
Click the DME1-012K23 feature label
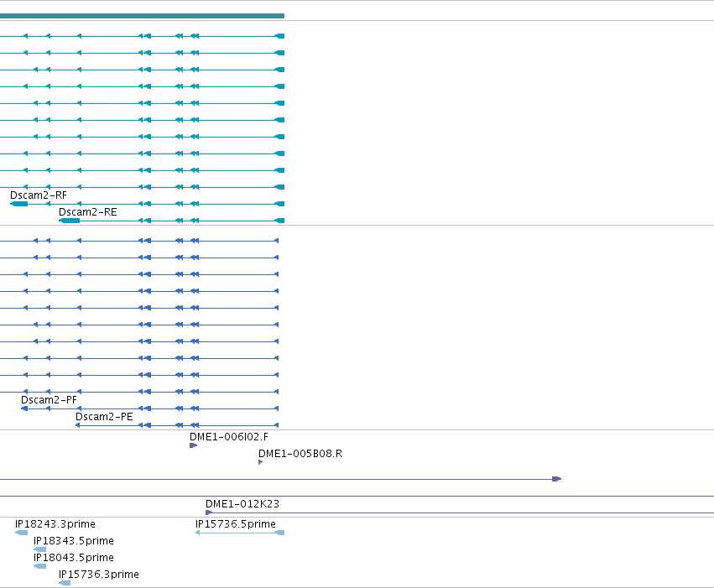coord(242,504)
